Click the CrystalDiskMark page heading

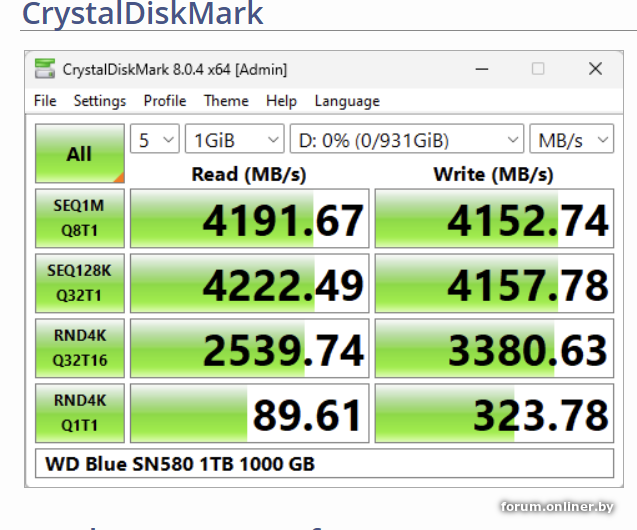tap(143, 13)
